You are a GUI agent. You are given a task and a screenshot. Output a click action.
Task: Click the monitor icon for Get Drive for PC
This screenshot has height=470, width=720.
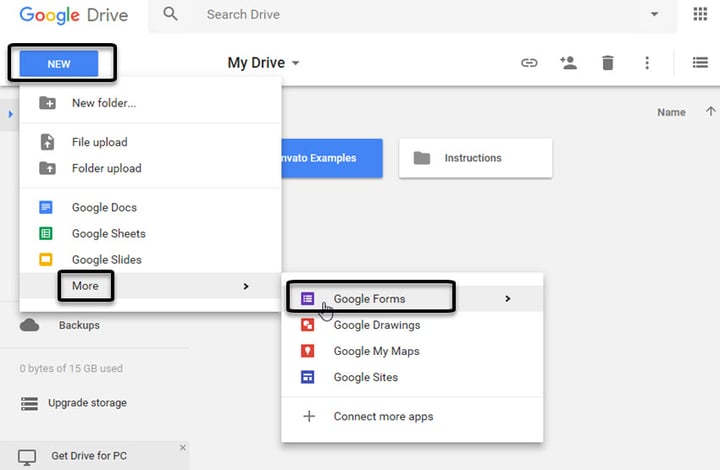pos(27,457)
